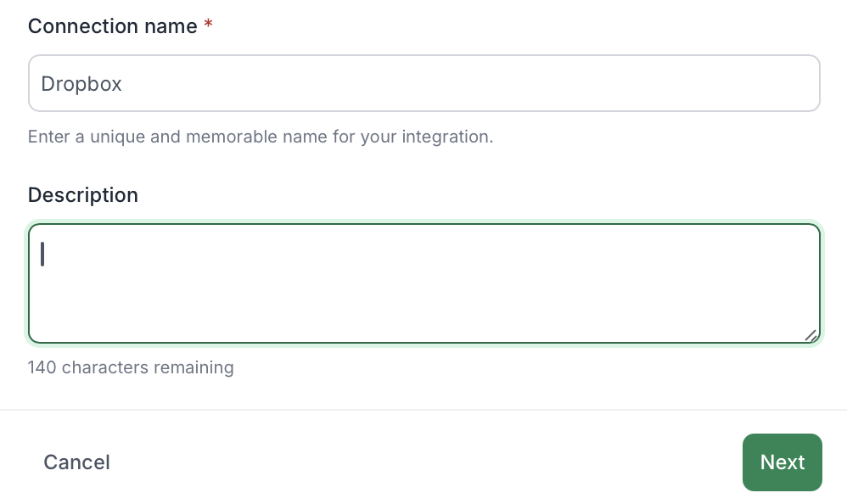Click the number '140' in character counter

coord(42,367)
